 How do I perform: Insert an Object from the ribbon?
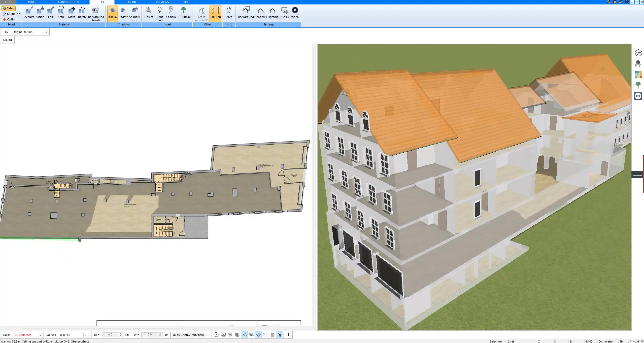pos(148,13)
